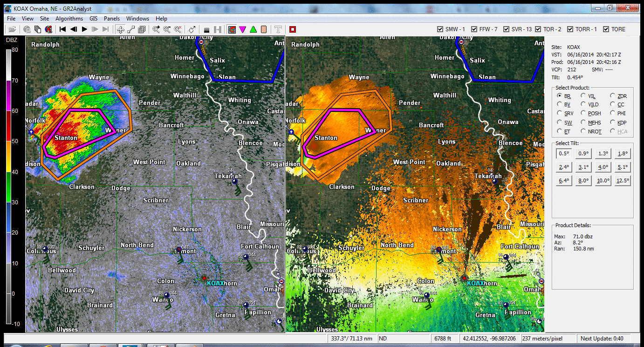The width and height of the screenshot is (644, 347).
Task: Click the red square record icon
Action: coord(293,29)
